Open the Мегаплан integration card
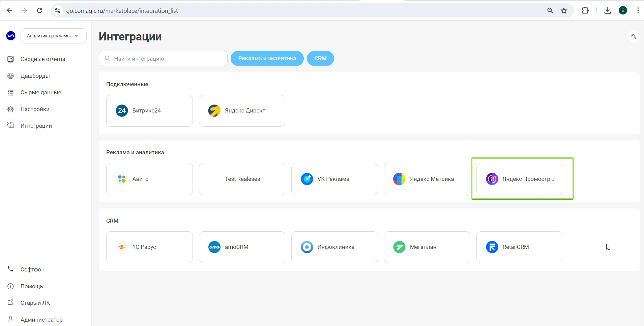Screen dimensions: 644x326 427,247
